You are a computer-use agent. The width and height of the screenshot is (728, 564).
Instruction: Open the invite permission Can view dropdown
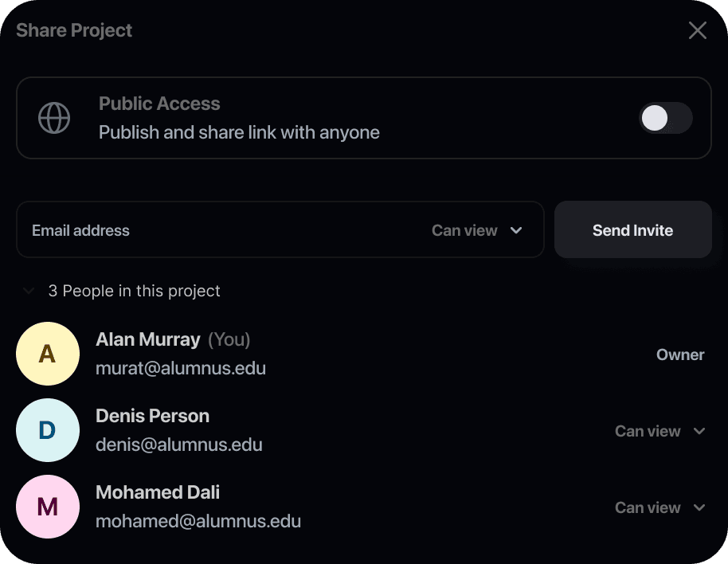click(x=476, y=230)
